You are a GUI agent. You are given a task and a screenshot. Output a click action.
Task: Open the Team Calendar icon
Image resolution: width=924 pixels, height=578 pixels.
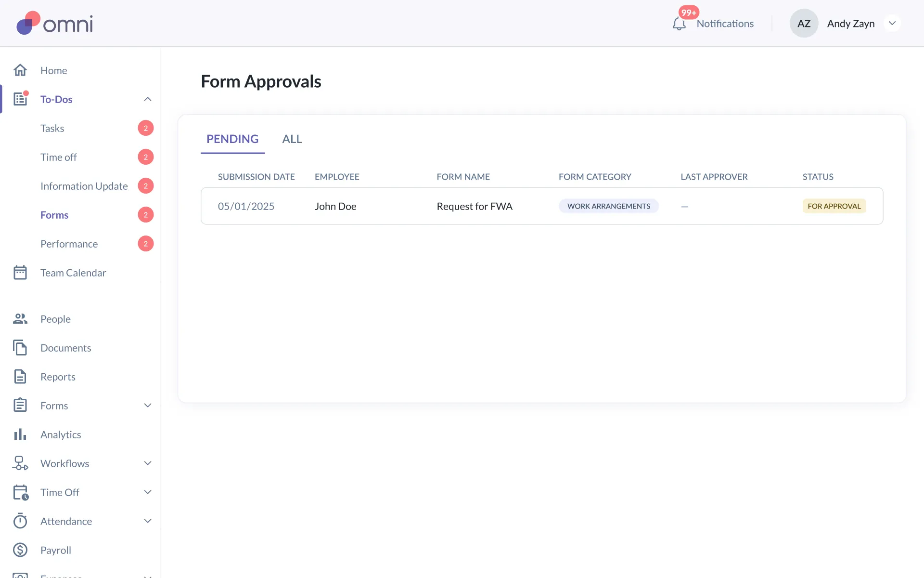(x=20, y=273)
